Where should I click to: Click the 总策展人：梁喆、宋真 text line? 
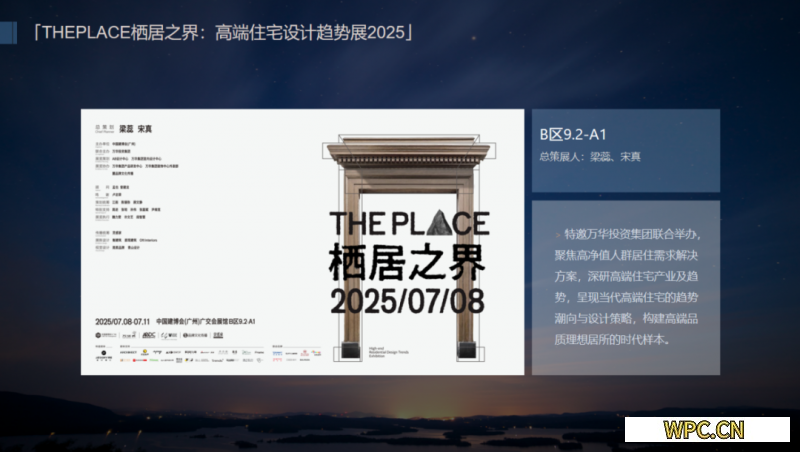590,156
